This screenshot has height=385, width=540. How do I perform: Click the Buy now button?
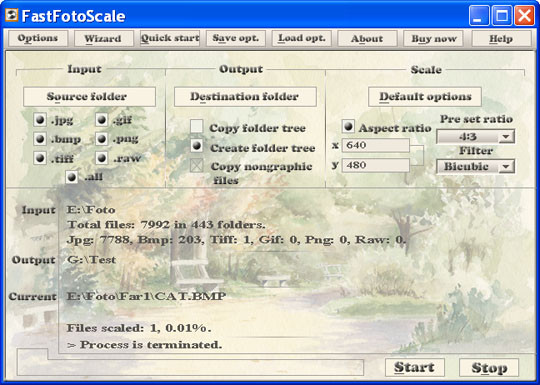(x=433, y=38)
